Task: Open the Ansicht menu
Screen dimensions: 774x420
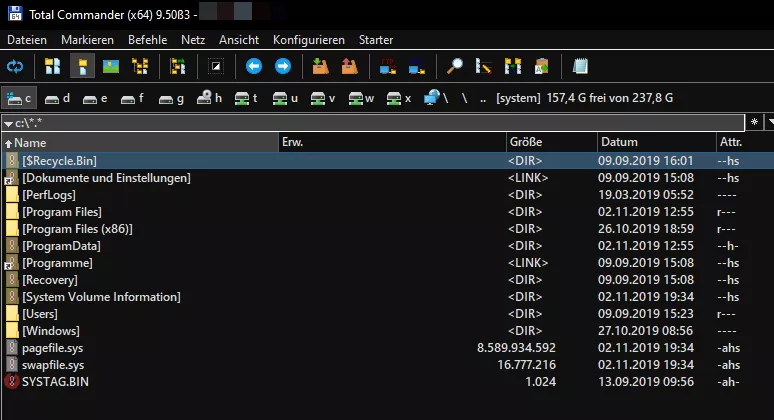Action: point(239,40)
